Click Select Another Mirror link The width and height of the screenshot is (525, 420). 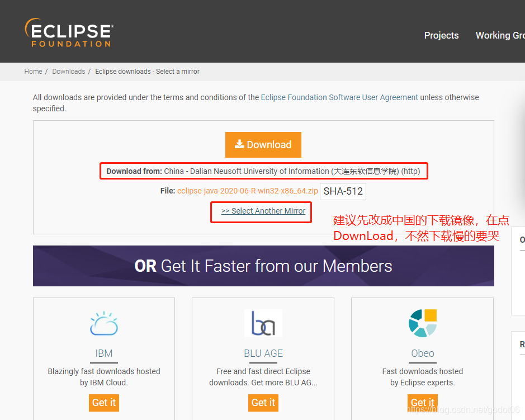263,211
